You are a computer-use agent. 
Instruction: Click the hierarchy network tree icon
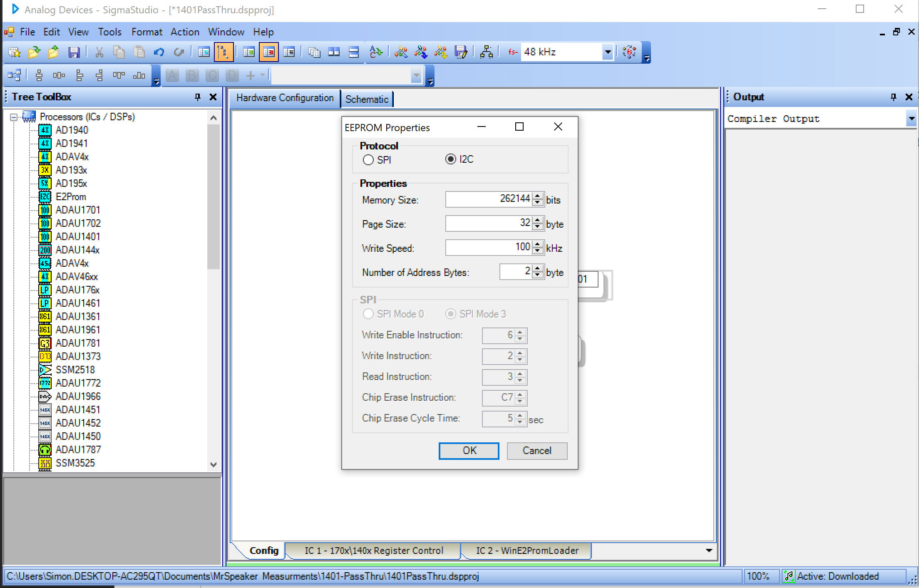486,52
